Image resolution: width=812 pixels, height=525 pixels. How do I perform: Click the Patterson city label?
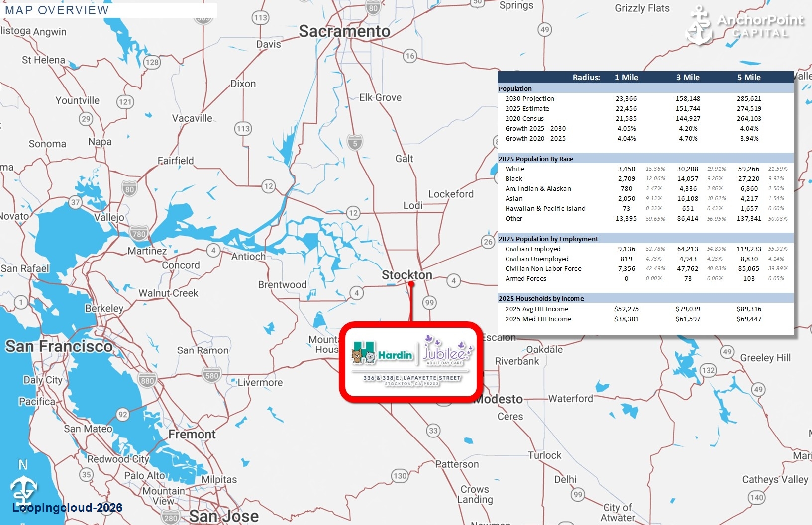coord(457,464)
